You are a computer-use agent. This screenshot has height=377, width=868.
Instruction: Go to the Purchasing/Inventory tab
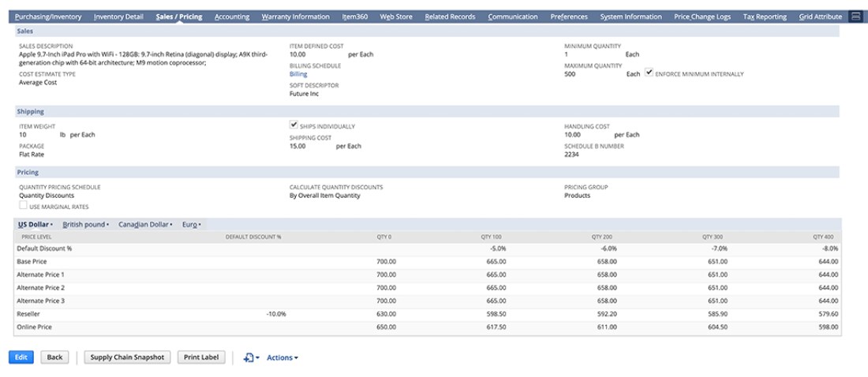pyautogui.click(x=48, y=17)
